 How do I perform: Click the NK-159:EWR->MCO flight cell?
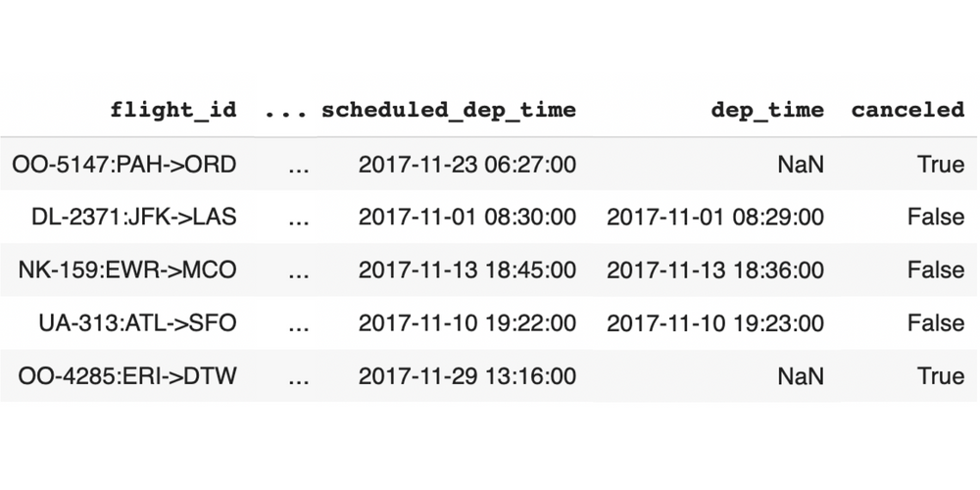pyautogui.click(x=127, y=269)
